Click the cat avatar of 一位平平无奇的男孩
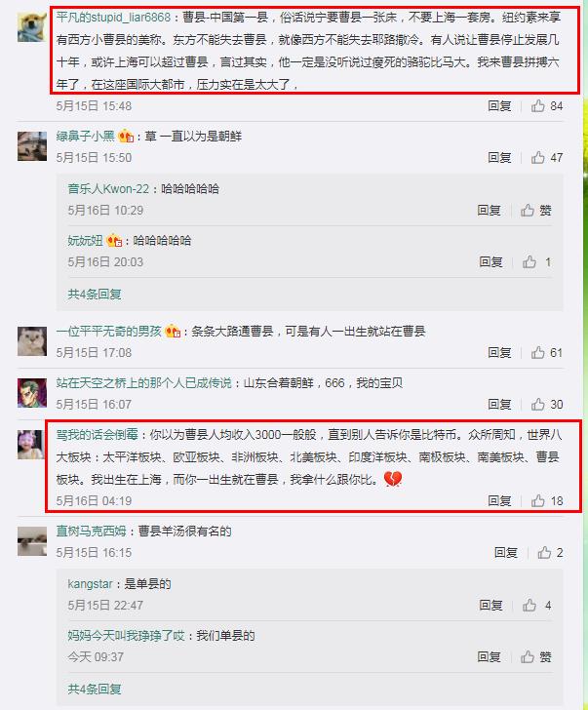This screenshot has height=710, width=588. tap(32, 341)
